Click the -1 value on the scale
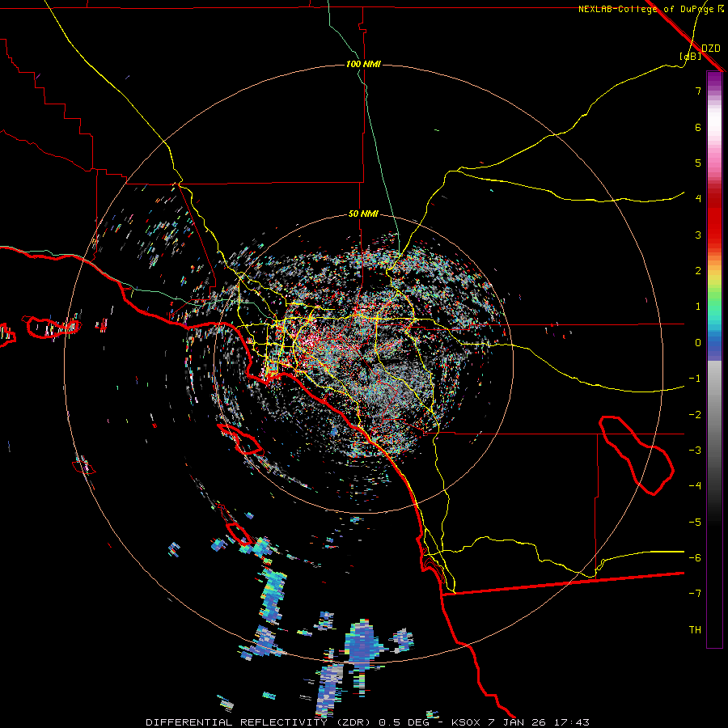Viewport: 728px width, 728px height. pos(695,379)
